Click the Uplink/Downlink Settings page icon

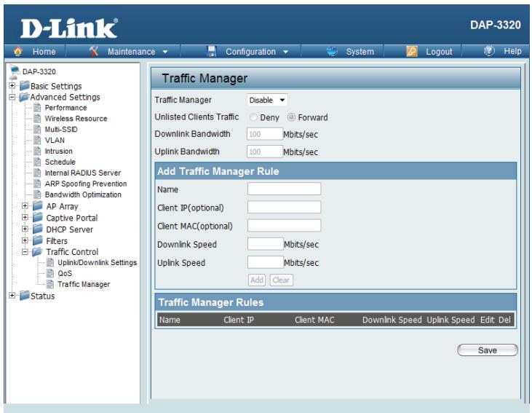pyautogui.click(x=50, y=262)
